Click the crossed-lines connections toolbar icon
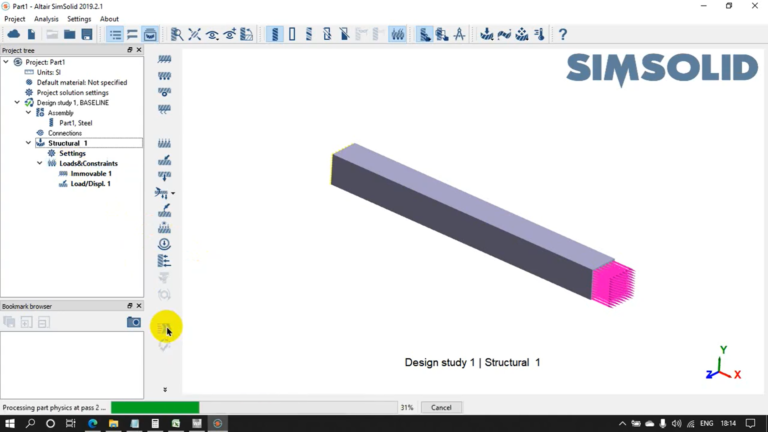 click(x=194, y=34)
